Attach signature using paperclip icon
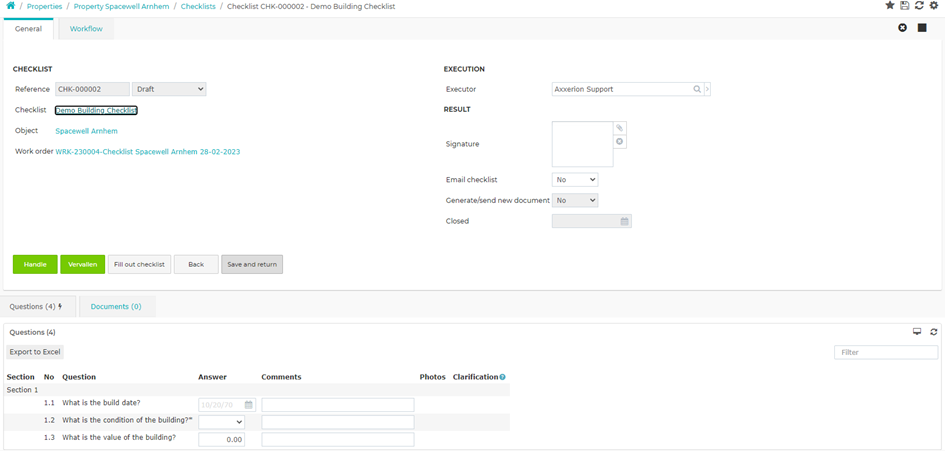945x451 pixels. click(x=620, y=128)
